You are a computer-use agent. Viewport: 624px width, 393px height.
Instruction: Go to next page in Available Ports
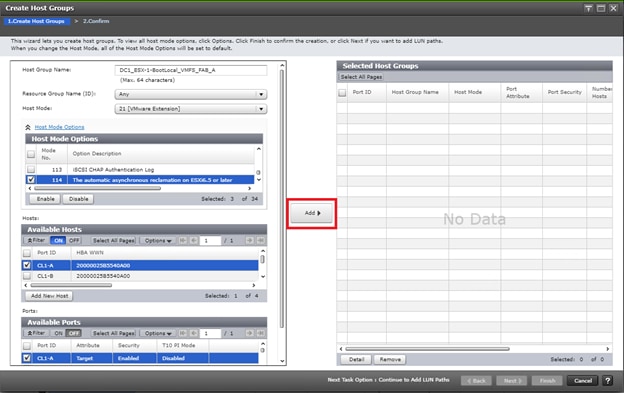tap(249, 333)
